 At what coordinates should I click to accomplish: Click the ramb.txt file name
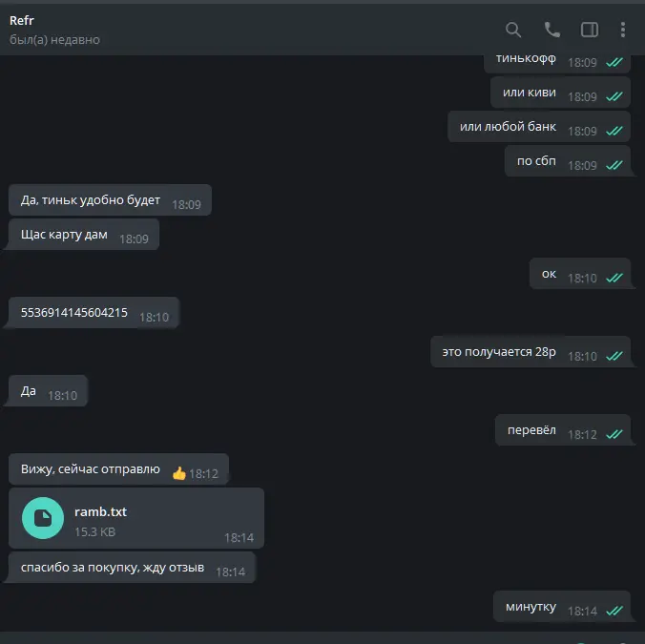[x=100, y=511]
